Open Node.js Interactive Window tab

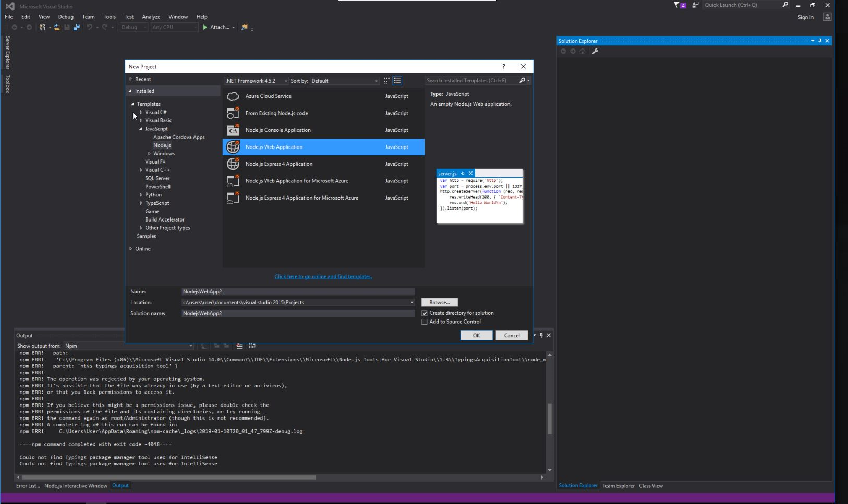pyautogui.click(x=76, y=486)
